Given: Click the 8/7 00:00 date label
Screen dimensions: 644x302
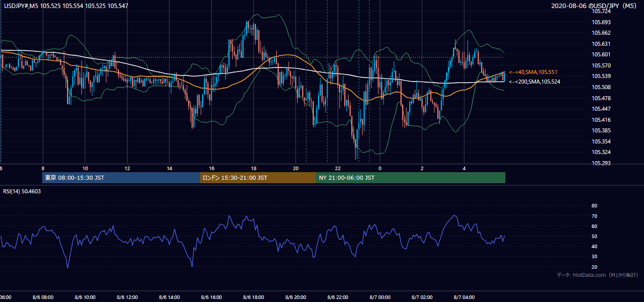Looking at the screenshot, I should coord(380,297).
